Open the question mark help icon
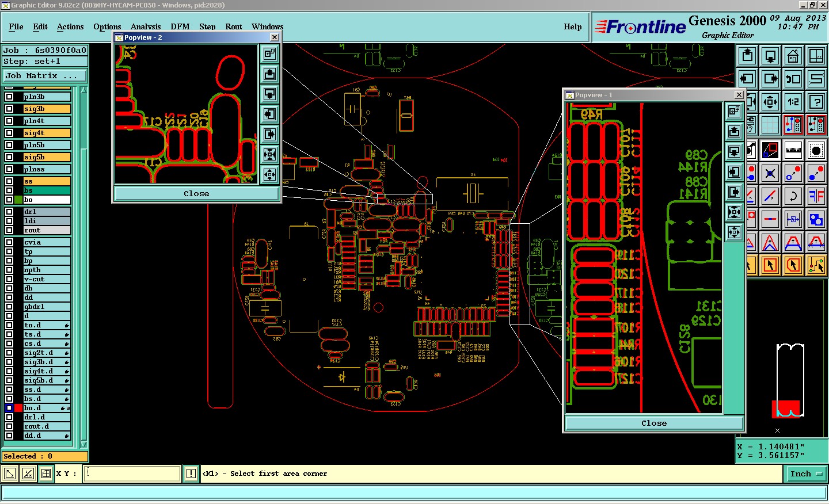 tap(816, 102)
